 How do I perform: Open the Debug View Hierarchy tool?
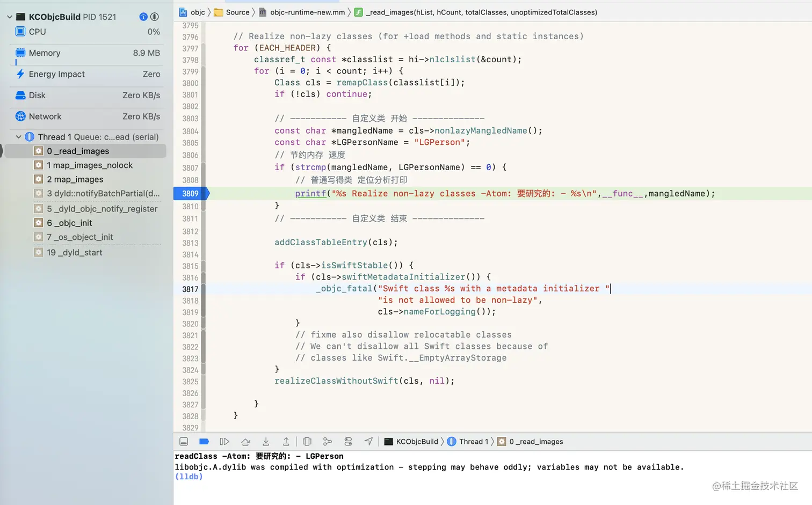(x=307, y=442)
